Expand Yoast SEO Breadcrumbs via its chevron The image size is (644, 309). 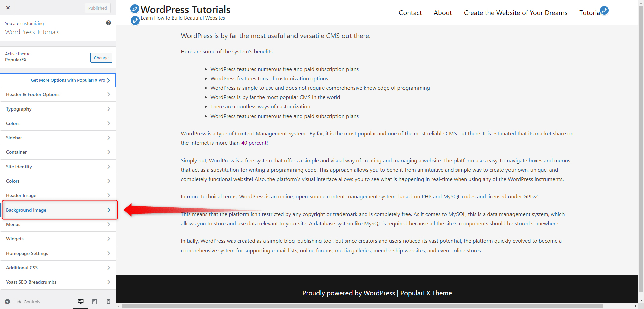(x=109, y=282)
